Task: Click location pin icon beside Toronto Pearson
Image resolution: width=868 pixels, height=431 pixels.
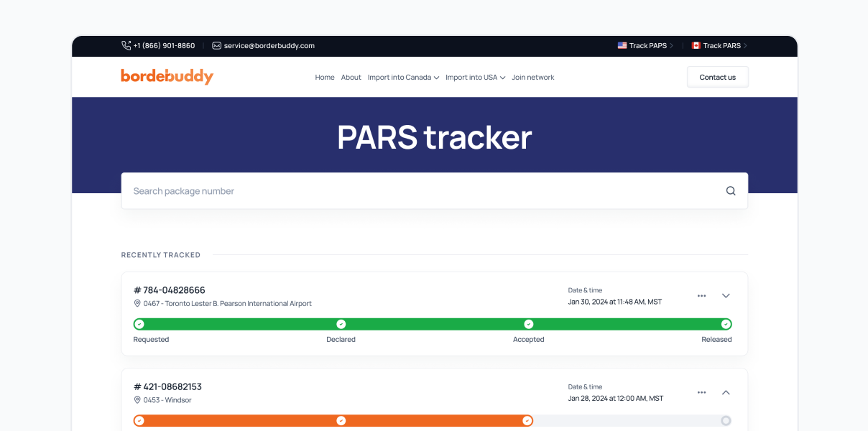Action: 137,303
